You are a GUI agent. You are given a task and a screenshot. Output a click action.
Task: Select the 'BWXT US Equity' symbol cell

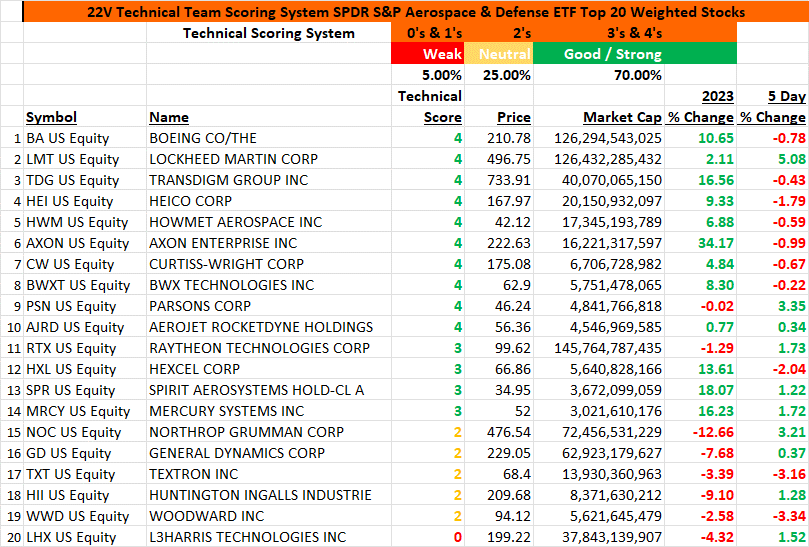pos(85,285)
